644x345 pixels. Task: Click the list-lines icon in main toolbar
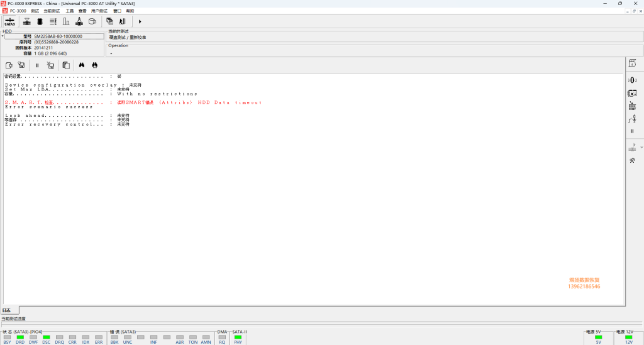tap(53, 21)
